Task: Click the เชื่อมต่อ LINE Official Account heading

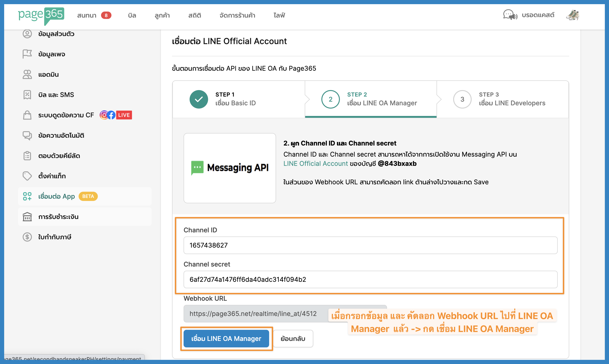Action: pyautogui.click(x=229, y=41)
